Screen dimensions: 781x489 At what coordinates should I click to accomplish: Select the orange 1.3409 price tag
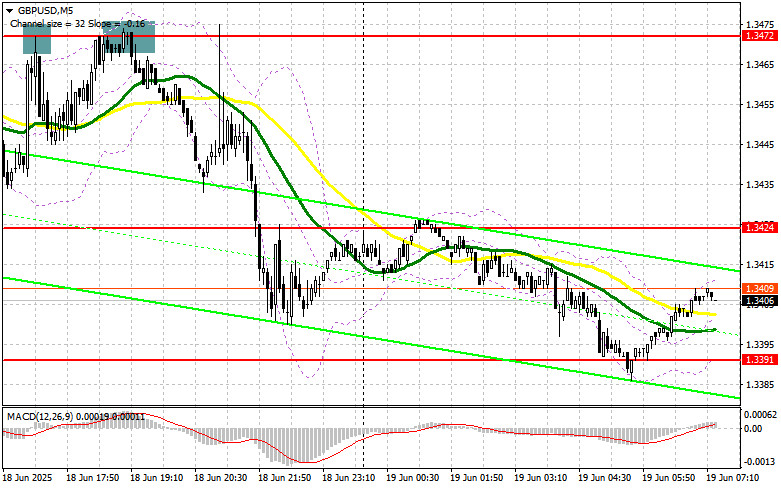pos(759,289)
